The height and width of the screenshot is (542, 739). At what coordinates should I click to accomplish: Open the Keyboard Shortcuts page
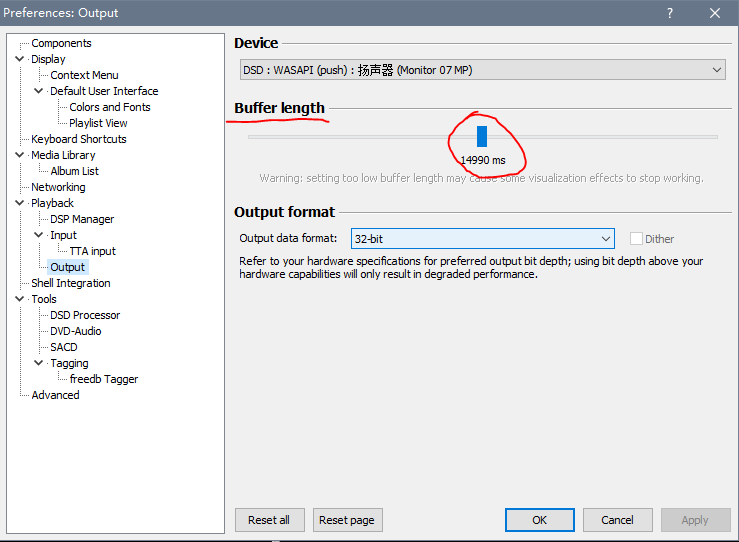(78, 139)
